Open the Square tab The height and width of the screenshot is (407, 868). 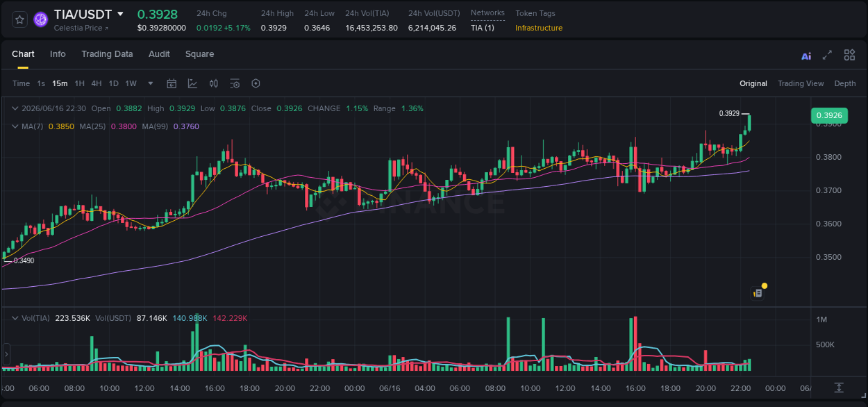[199, 54]
